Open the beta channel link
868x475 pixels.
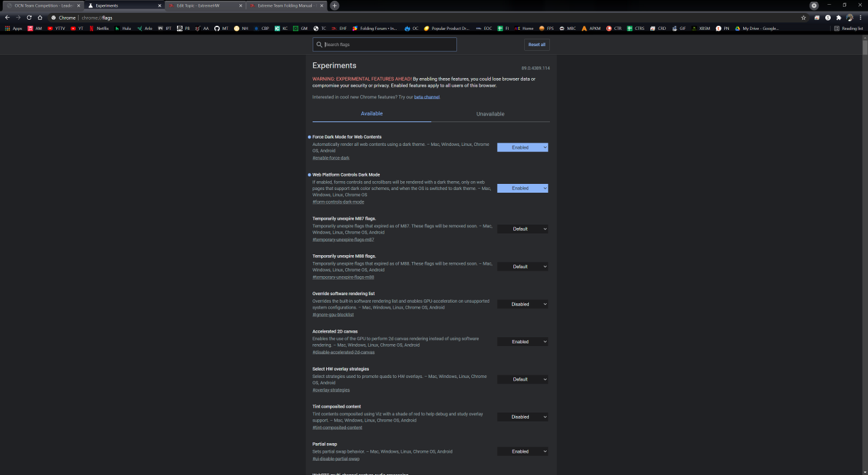coord(427,96)
